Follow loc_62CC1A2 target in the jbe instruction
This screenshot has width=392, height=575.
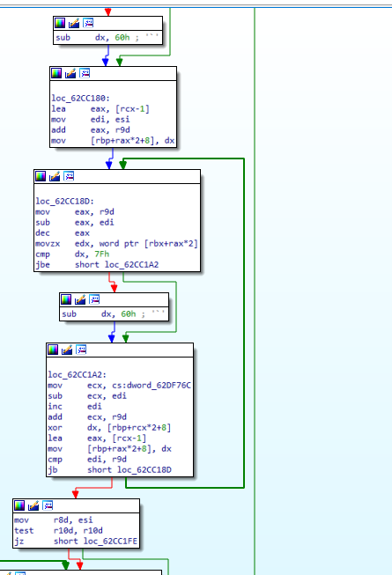click(131, 265)
